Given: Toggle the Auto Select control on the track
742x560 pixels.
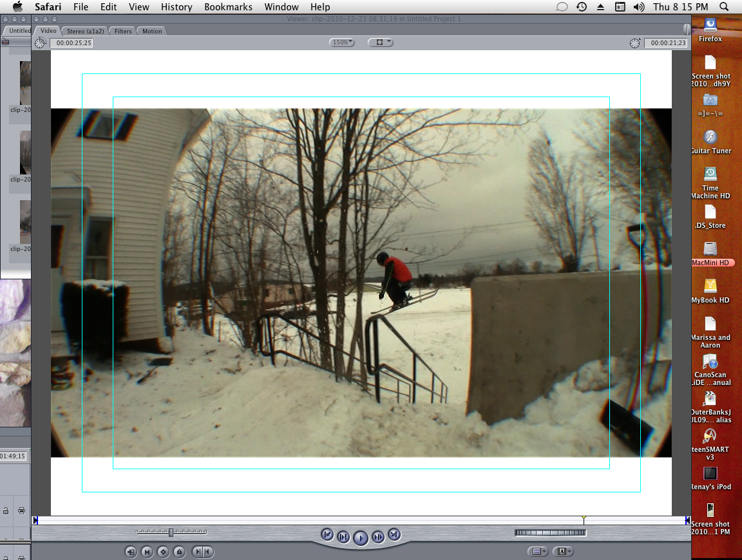Looking at the screenshot, I should (21, 510).
